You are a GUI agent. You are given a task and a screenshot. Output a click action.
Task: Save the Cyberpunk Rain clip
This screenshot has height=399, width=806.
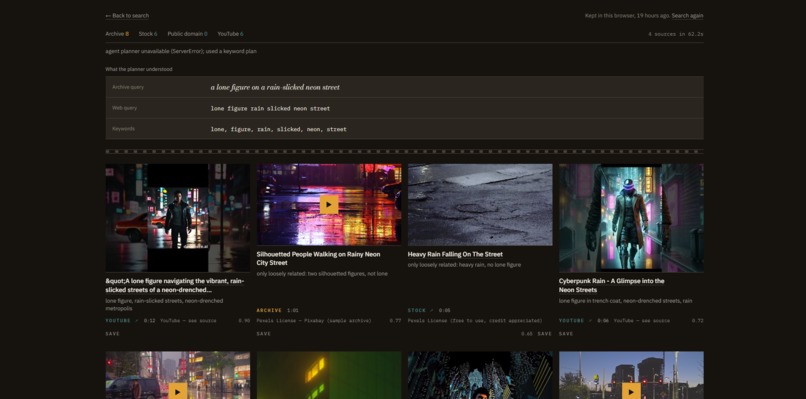566,334
